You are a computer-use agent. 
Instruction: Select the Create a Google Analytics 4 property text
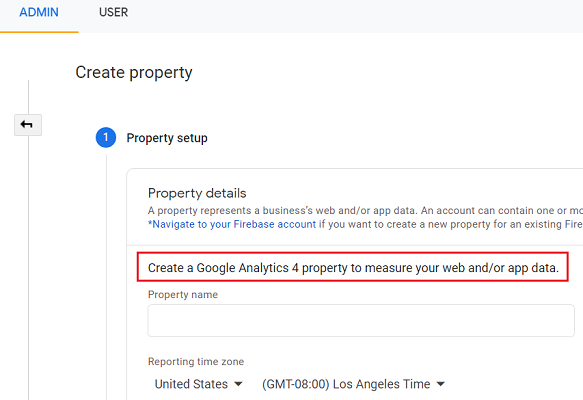353,268
